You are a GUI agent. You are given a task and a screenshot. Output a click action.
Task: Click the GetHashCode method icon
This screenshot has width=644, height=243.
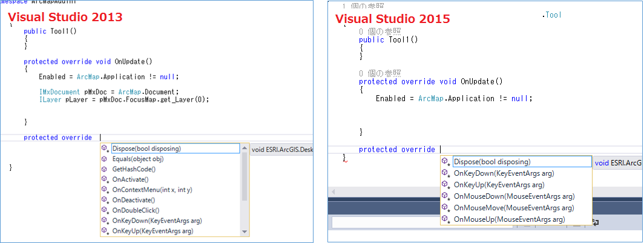click(104, 169)
